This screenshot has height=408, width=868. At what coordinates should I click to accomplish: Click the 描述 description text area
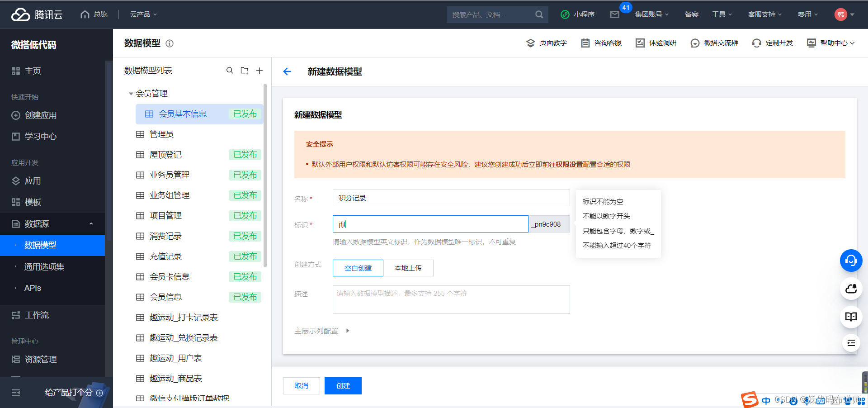click(x=451, y=299)
